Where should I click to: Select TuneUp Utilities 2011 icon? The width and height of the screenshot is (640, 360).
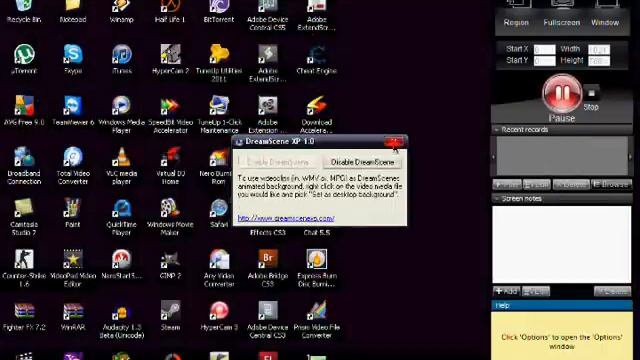pyautogui.click(x=219, y=63)
